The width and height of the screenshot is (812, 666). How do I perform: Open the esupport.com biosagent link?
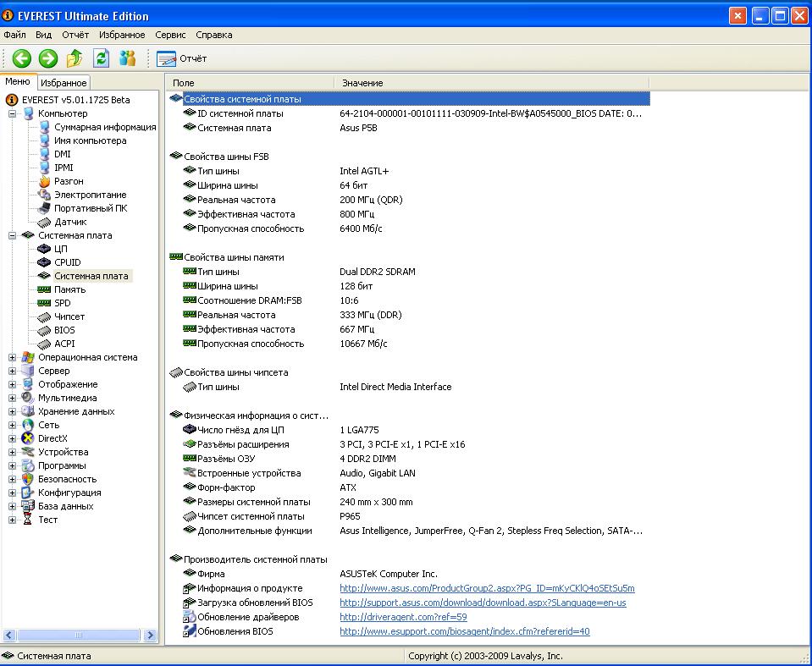coord(465,632)
